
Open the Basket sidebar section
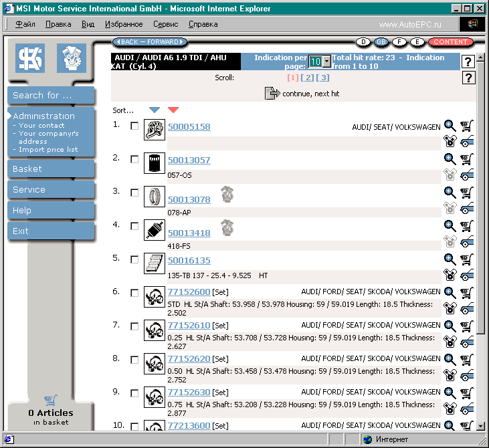[51, 169]
